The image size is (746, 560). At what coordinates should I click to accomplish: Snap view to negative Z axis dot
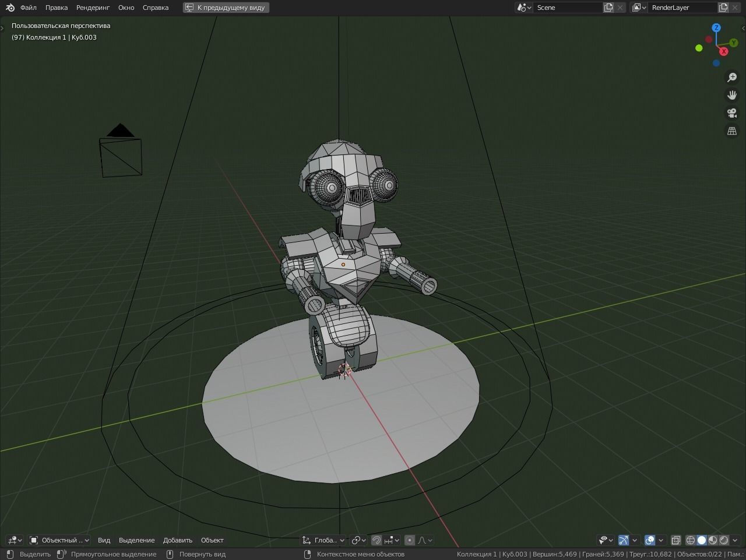click(x=716, y=63)
